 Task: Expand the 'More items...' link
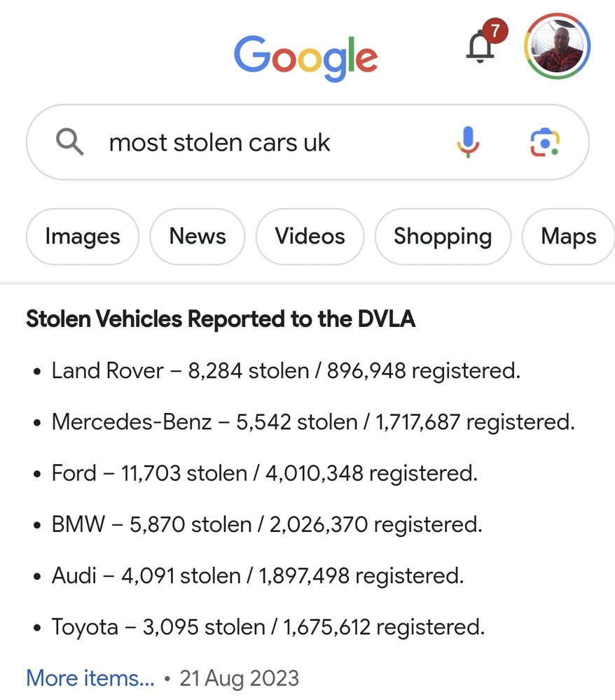[90, 678]
